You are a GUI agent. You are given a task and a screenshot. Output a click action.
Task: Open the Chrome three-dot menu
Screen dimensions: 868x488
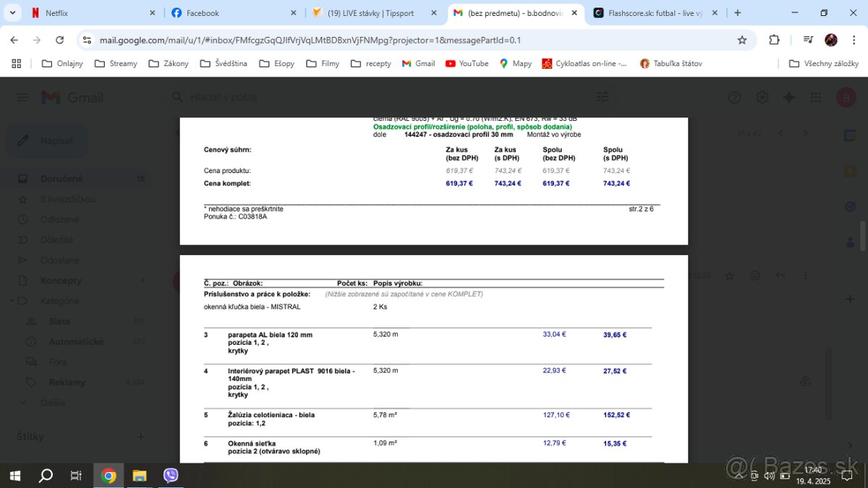pyautogui.click(x=854, y=41)
